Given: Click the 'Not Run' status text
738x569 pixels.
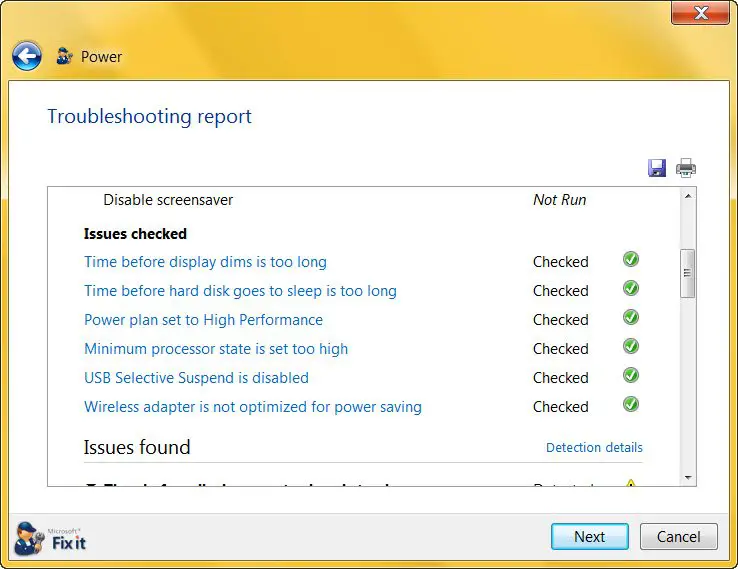Looking at the screenshot, I should coord(560,200).
